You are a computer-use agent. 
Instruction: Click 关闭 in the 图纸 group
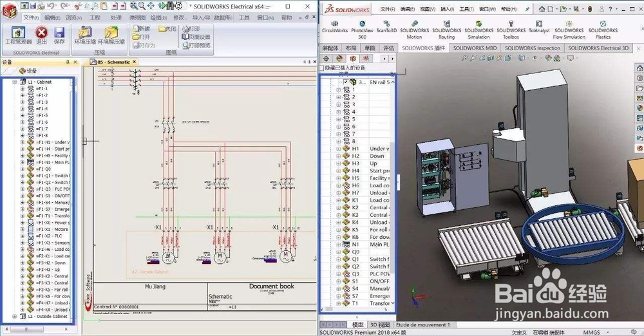(167, 29)
